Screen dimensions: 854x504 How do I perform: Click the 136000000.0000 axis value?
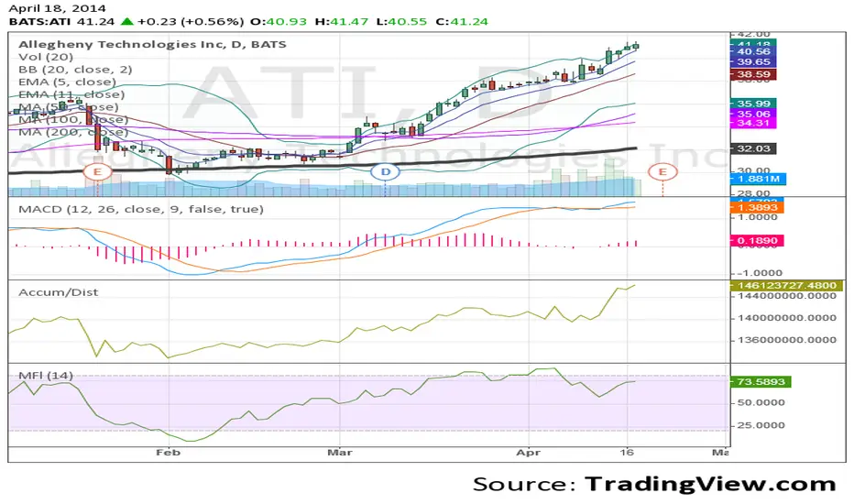click(x=786, y=340)
